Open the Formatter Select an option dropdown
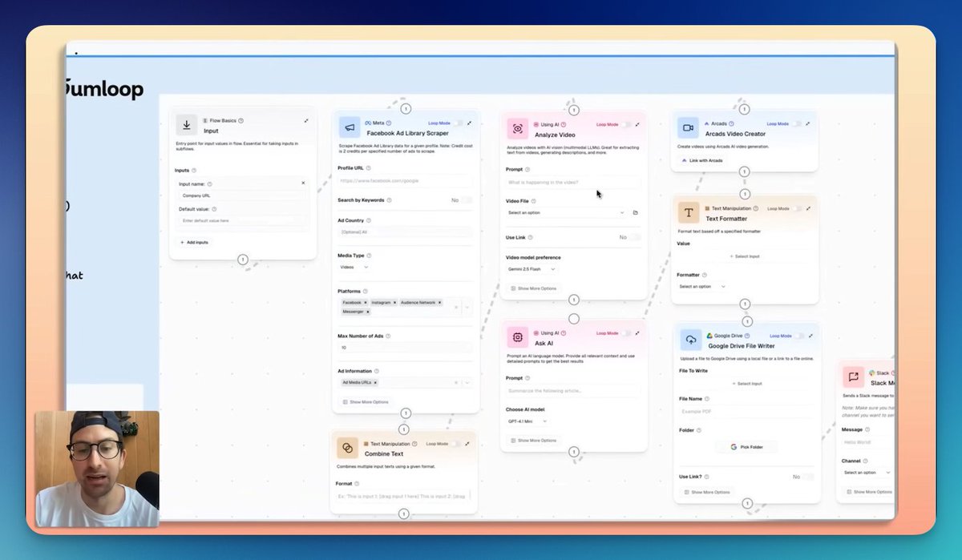This screenshot has width=962, height=560. coord(702,286)
